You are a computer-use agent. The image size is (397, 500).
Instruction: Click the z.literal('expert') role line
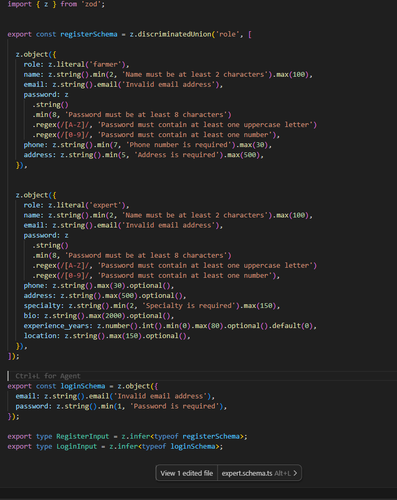(76, 205)
